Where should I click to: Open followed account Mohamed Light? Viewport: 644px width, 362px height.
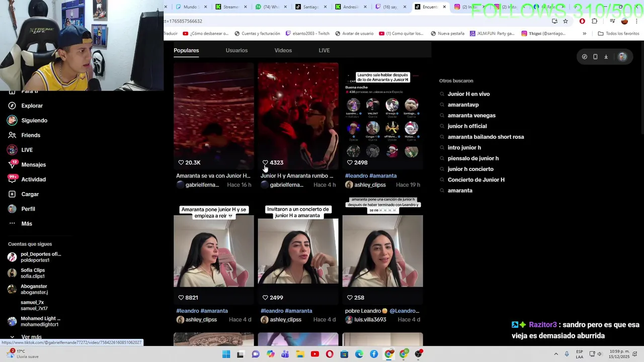tap(34, 321)
